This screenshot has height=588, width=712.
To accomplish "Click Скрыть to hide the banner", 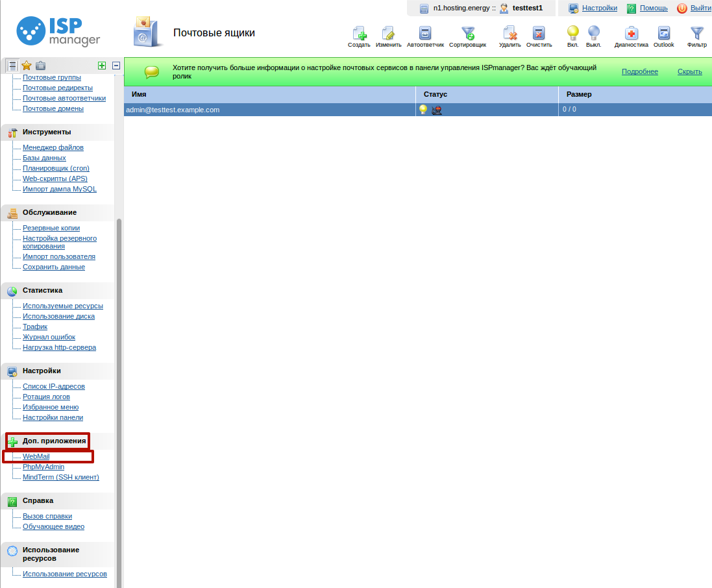I will click(x=689, y=72).
